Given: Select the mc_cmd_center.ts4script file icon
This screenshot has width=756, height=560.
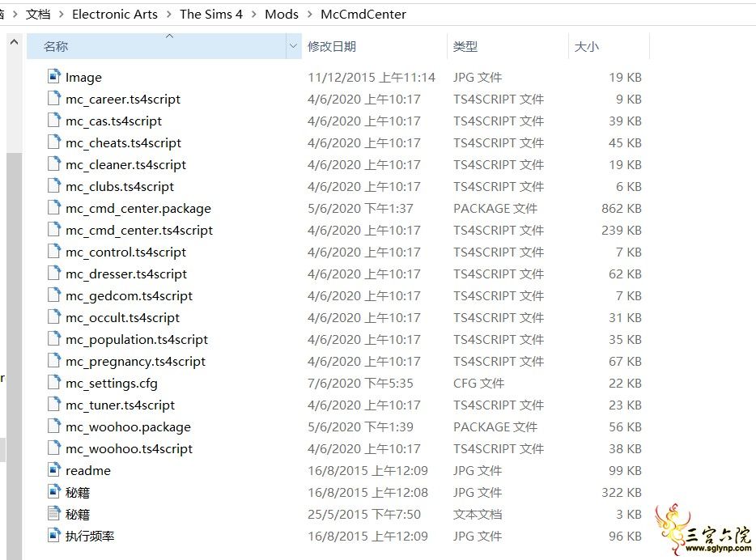Looking at the screenshot, I should (54, 229).
